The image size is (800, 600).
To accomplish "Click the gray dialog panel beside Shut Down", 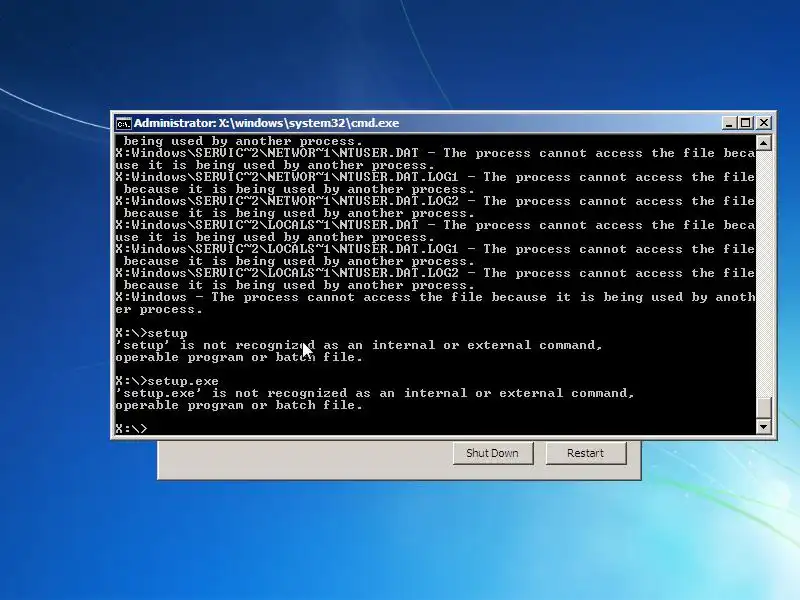I will [305, 459].
